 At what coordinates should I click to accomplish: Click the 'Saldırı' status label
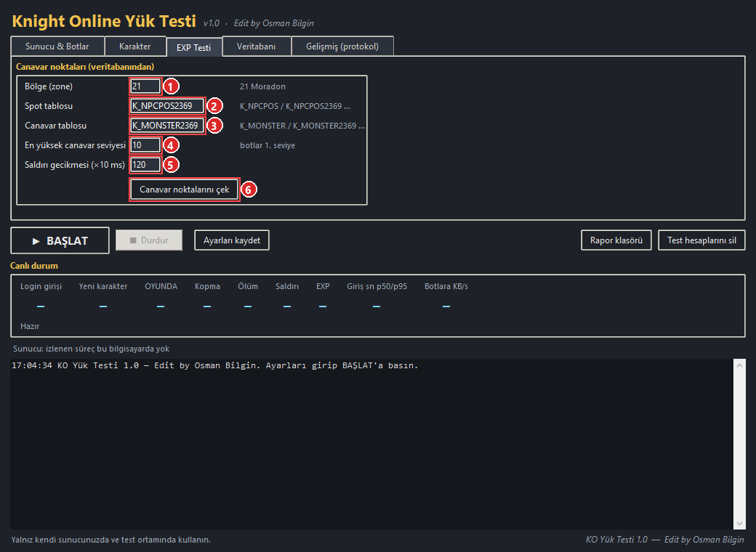(x=287, y=286)
